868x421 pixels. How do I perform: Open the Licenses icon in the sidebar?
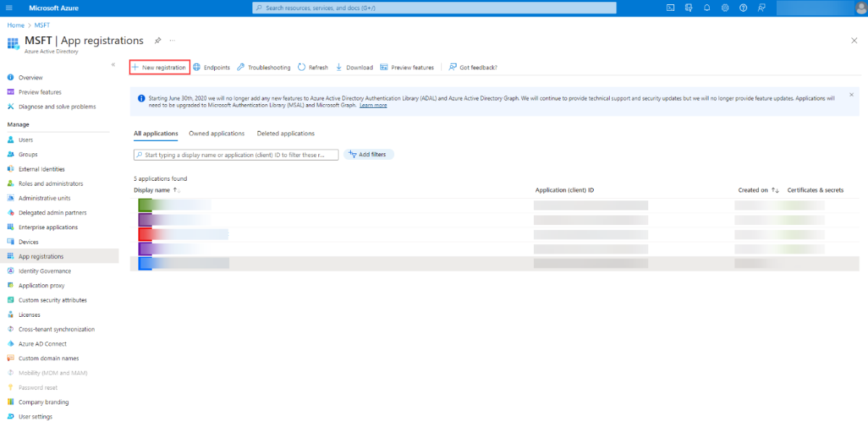tap(11, 315)
